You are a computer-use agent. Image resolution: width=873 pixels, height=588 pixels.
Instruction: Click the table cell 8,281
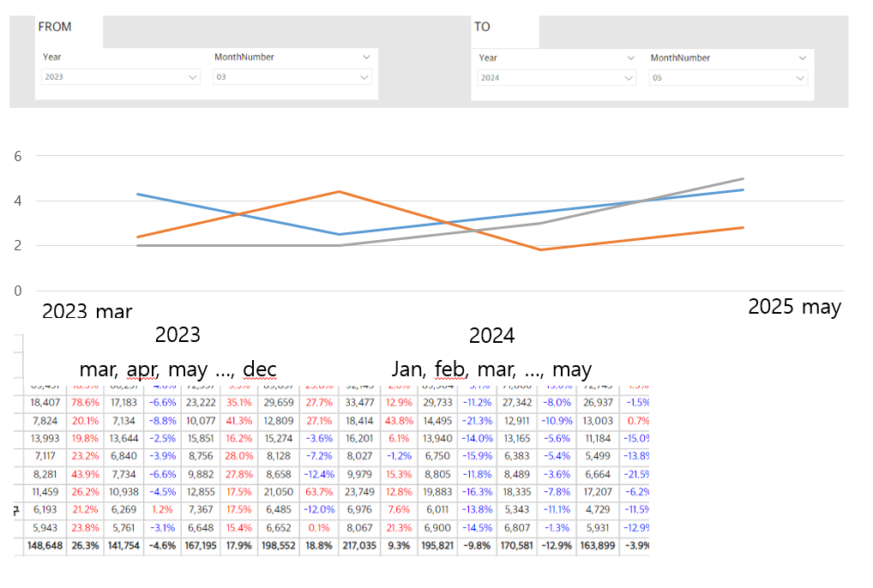click(x=45, y=474)
